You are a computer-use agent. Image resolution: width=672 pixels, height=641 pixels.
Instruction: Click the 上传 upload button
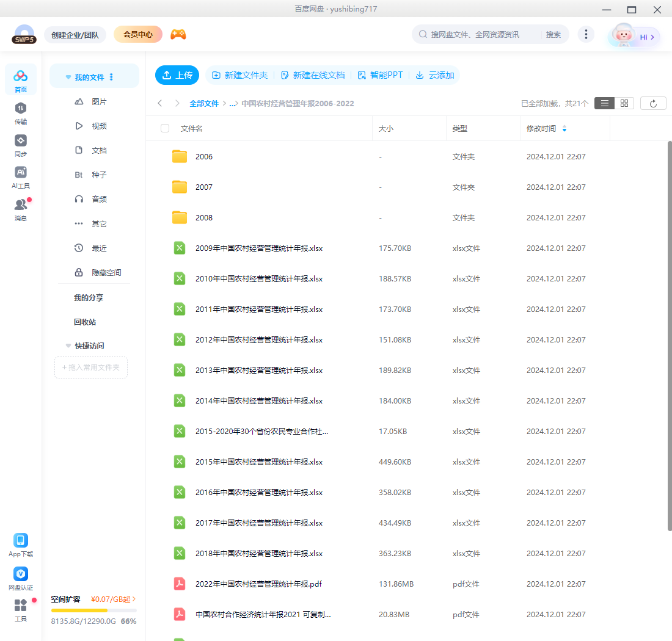pos(177,75)
